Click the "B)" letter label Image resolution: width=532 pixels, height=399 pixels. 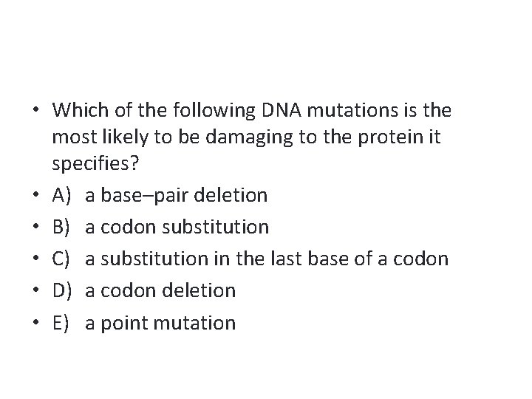(x=62, y=227)
